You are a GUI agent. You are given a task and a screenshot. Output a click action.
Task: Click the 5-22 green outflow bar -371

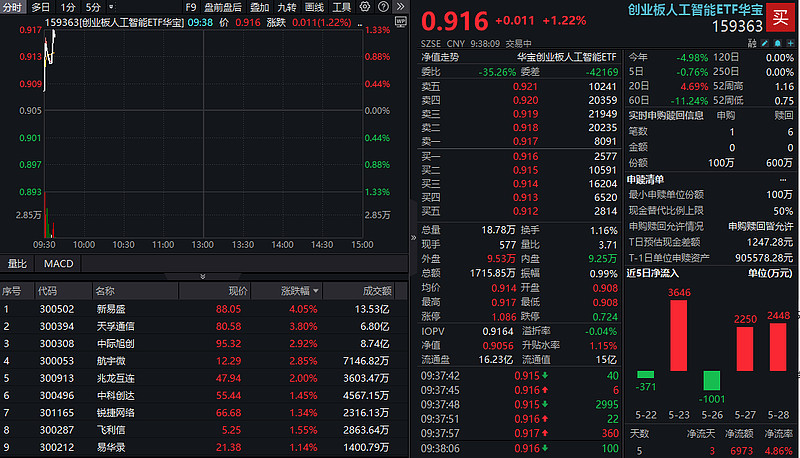coord(645,374)
